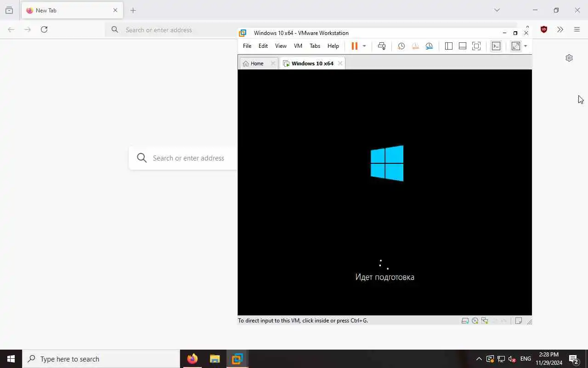The height and width of the screenshot is (368, 588).
Task: Click the VMware Workstation title bar logo
Action: pos(243,33)
